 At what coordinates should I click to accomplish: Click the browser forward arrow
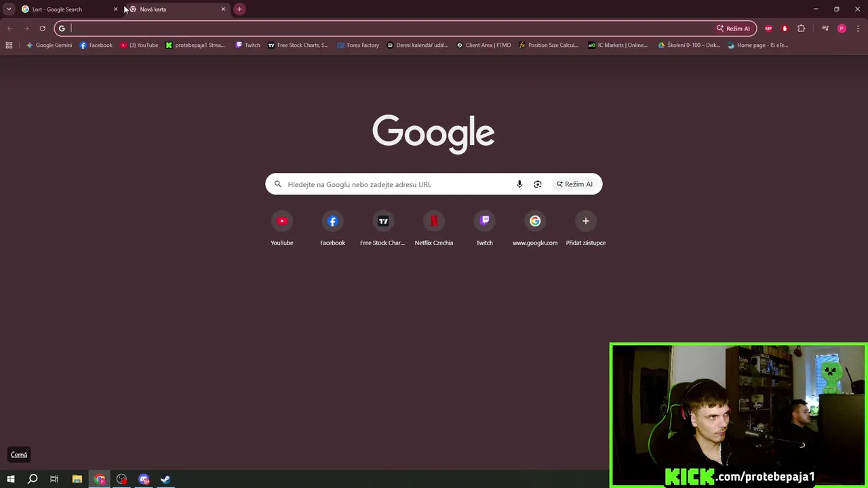pyautogui.click(x=26, y=28)
